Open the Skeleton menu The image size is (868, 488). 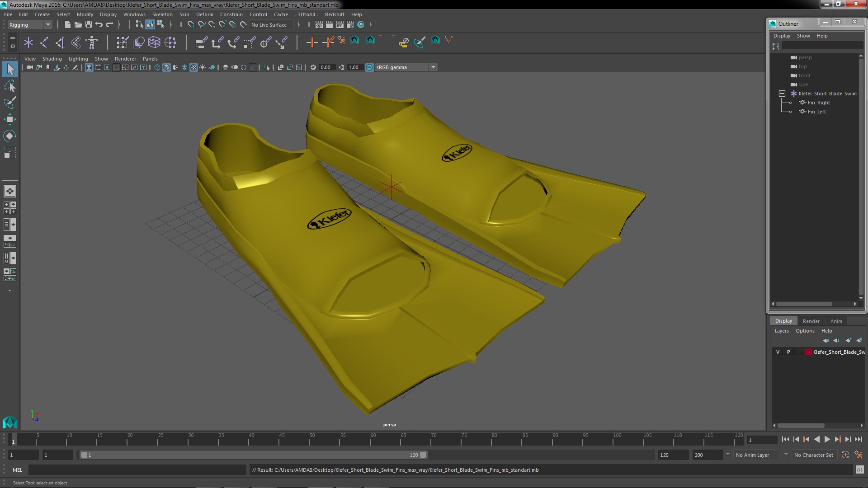(x=162, y=14)
